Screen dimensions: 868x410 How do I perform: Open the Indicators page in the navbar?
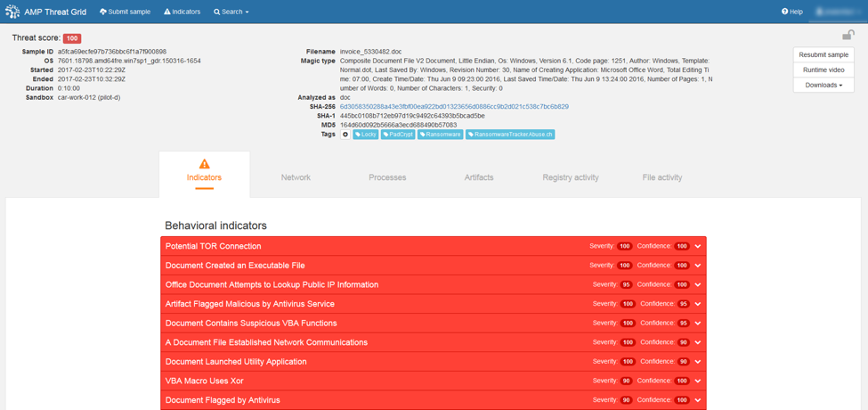point(183,12)
